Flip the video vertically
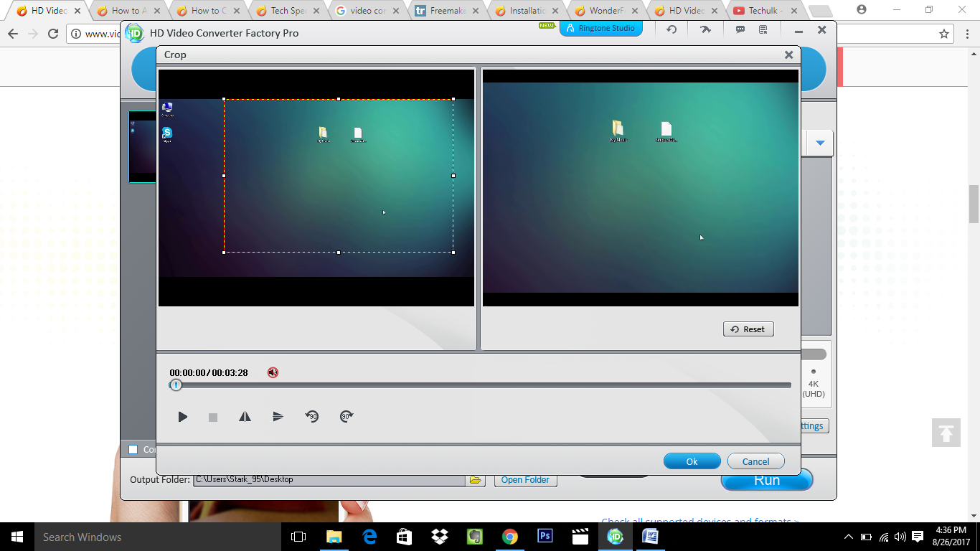Image resolution: width=980 pixels, height=551 pixels. 278,416
